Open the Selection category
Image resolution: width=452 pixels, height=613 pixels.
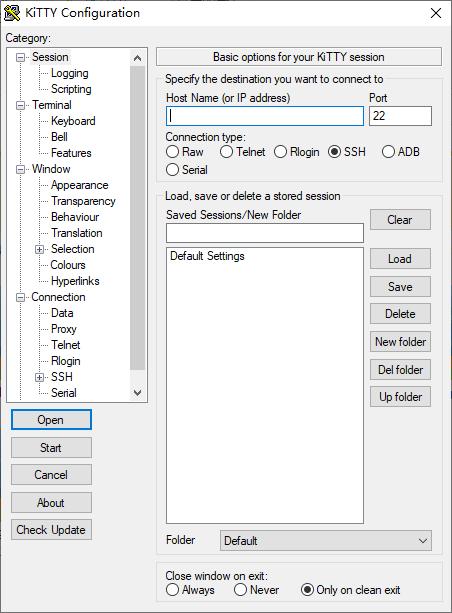pyautogui.click(x=73, y=249)
